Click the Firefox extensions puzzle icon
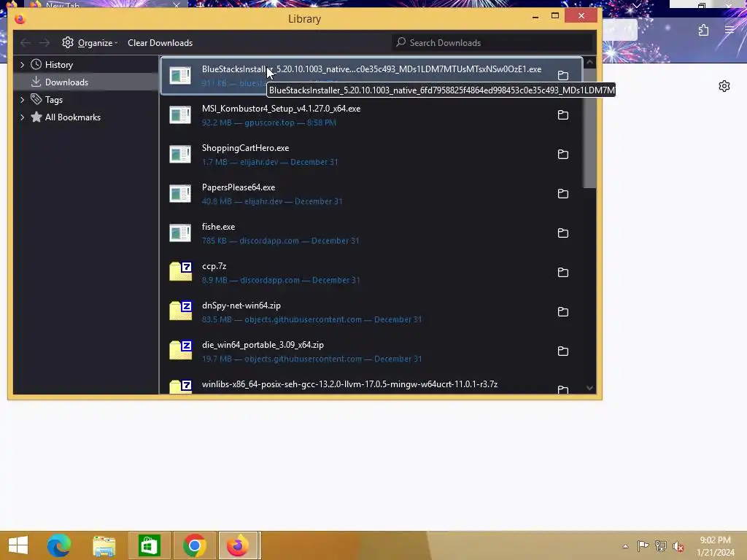The height and width of the screenshot is (560, 747). (x=704, y=31)
